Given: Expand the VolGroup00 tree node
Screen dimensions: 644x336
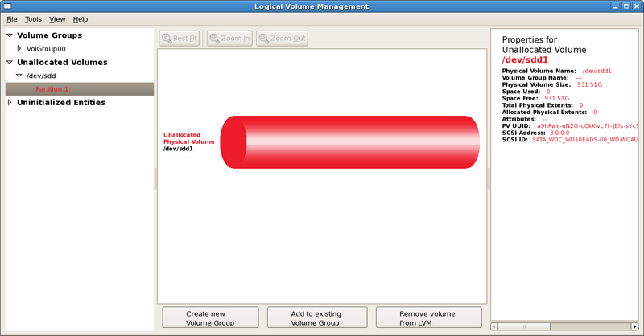Looking at the screenshot, I should point(19,48).
